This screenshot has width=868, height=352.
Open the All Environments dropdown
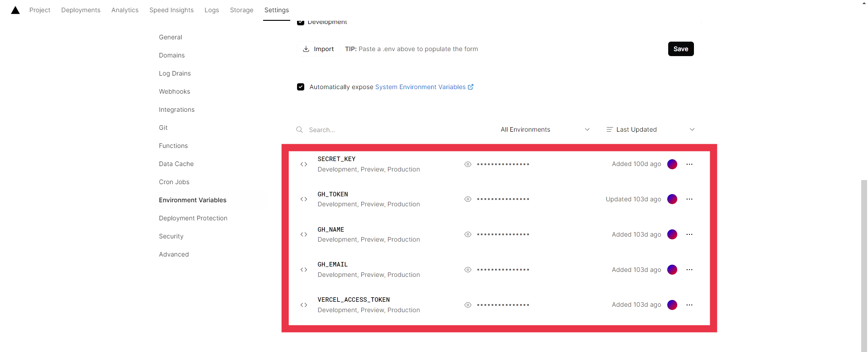pos(545,129)
